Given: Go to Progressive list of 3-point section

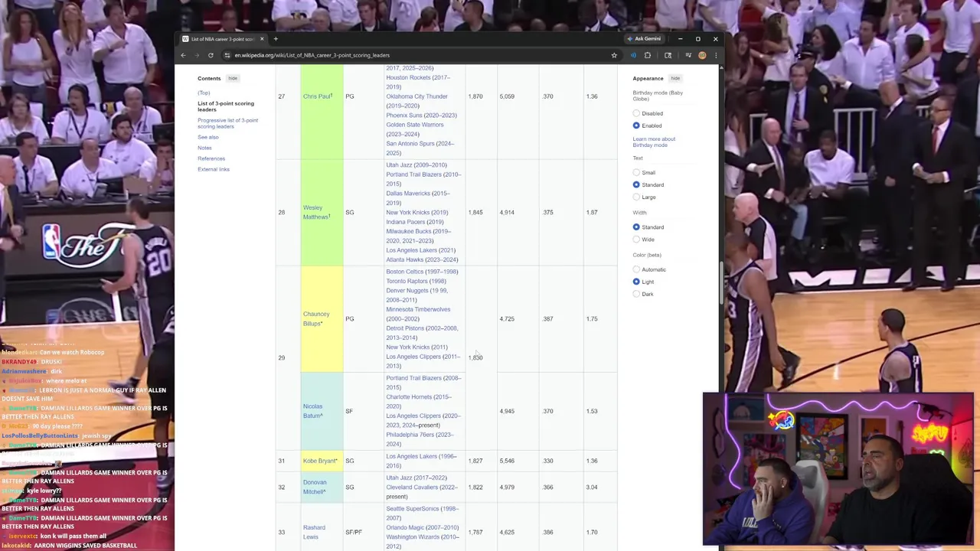Looking at the screenshot, I should (227, 123).
